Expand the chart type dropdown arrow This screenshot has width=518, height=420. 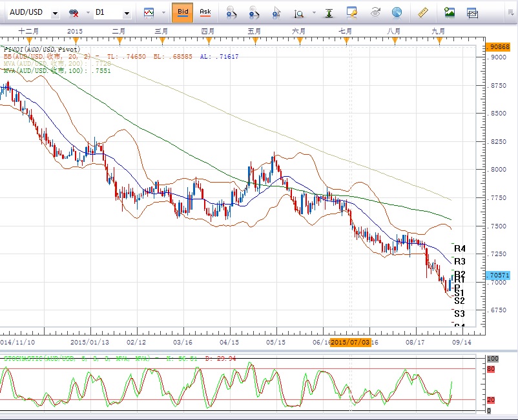[x=162, y=13]
